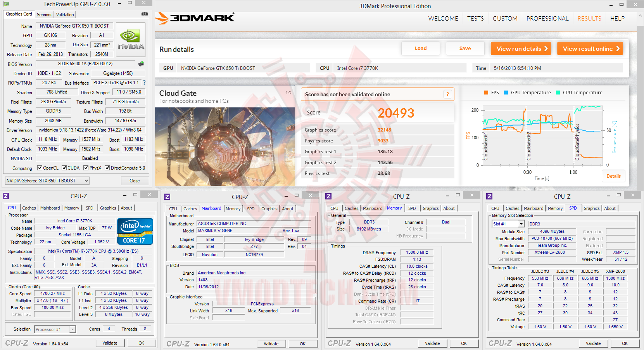Click the DRAM Frequency field showing 1300.0 MHz
The height and width of the screenshot is (350, 644).
point(417,253)
